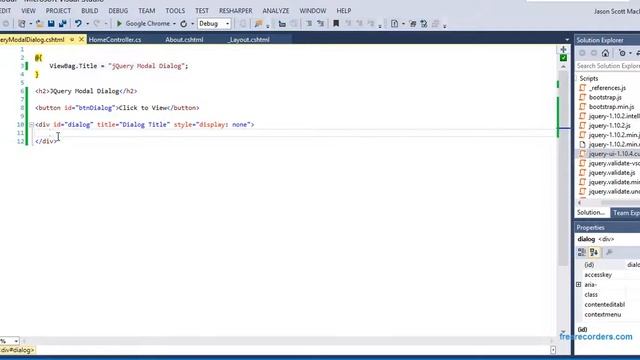Click the Solution Explorer pending changes filter icon
The image size is (640, 360).
pyautogui.click(x=622, y=53)
